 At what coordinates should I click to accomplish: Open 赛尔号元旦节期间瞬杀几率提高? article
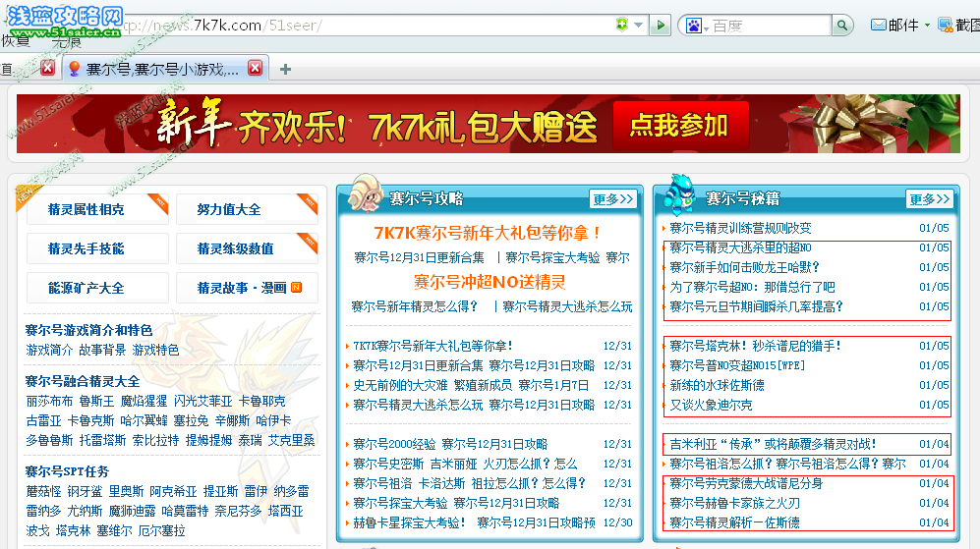point(756,306)
